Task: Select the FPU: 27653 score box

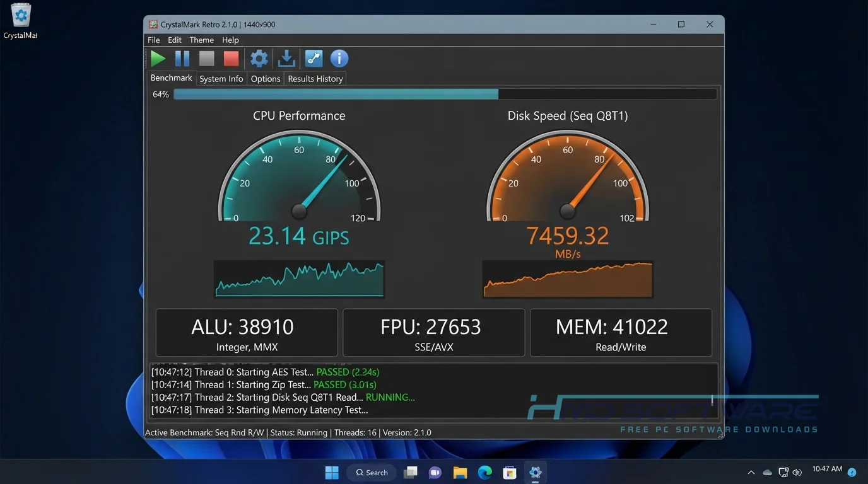Action: point(433,333)
